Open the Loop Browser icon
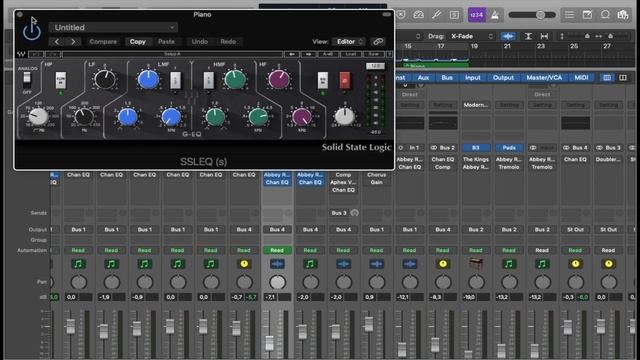The width and height of the screenshot is (640, 360). click(605, 15)
